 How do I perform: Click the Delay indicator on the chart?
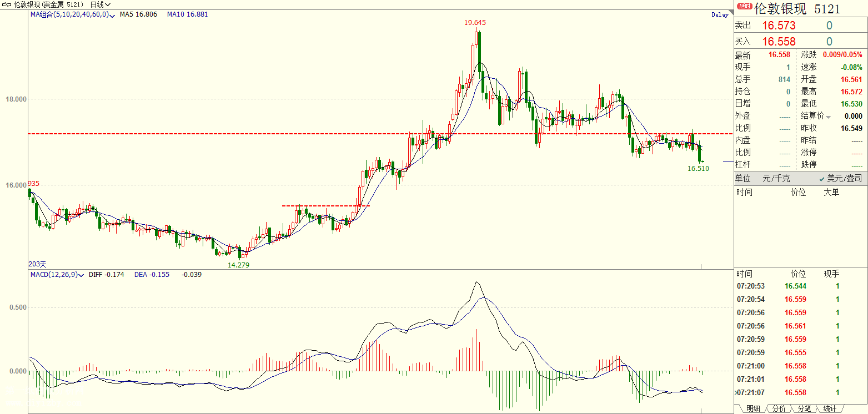coord(719,15)
